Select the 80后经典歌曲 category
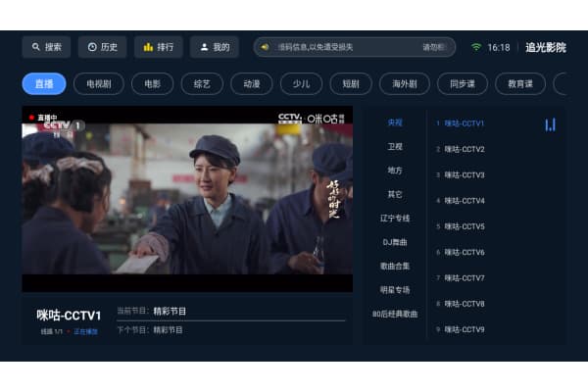Screen dimensions: 588x392 click(395, 314)
